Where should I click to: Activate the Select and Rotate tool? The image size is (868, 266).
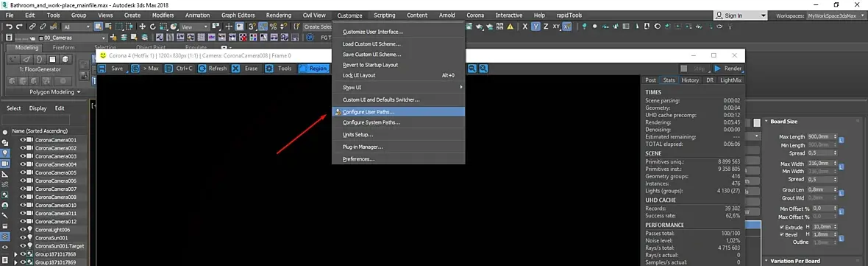[x=153, y=27]
